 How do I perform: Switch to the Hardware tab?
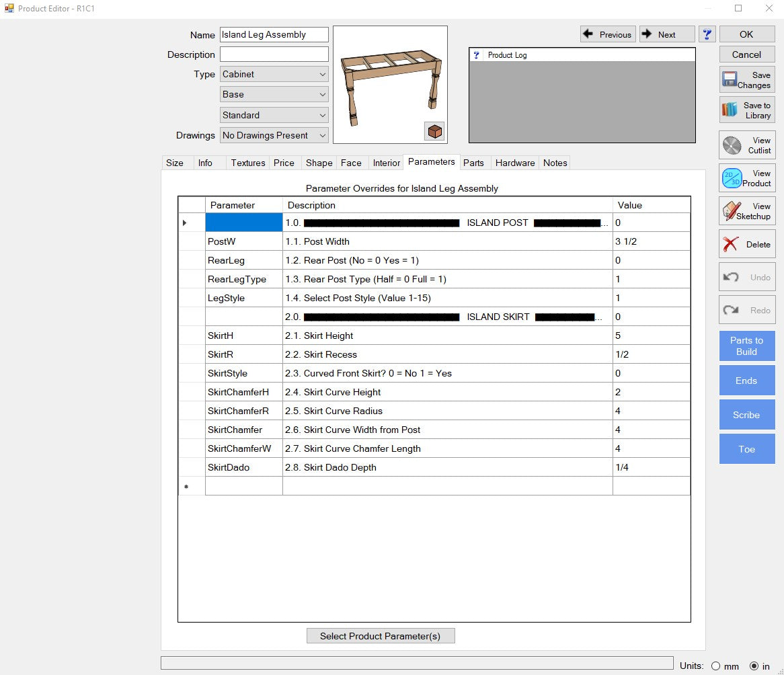point(515,163)
